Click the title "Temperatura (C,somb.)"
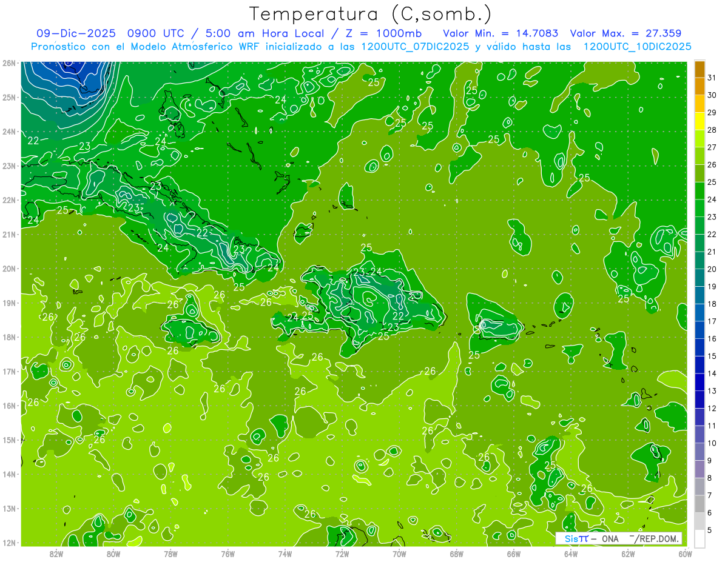Screen dimensions: 728x562 371,14
